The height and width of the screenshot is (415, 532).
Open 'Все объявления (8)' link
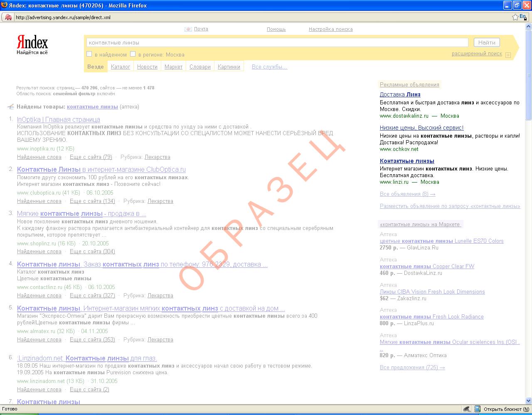(408, 194)
